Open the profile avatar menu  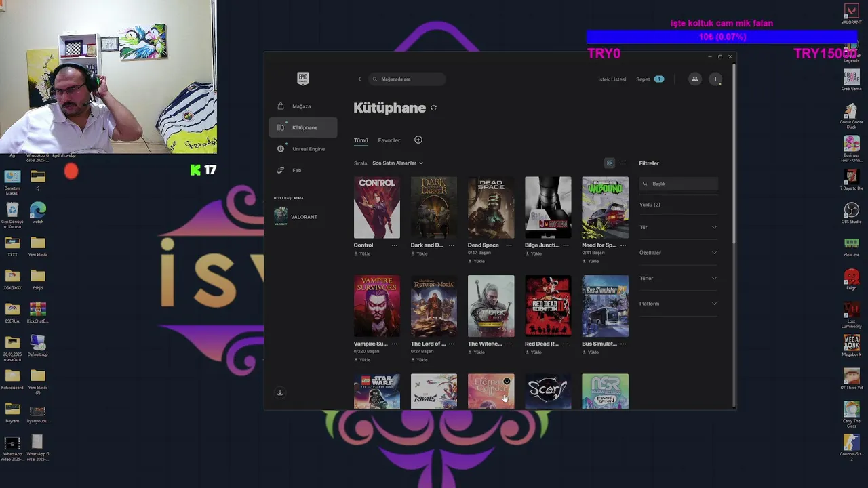[715, 79]
